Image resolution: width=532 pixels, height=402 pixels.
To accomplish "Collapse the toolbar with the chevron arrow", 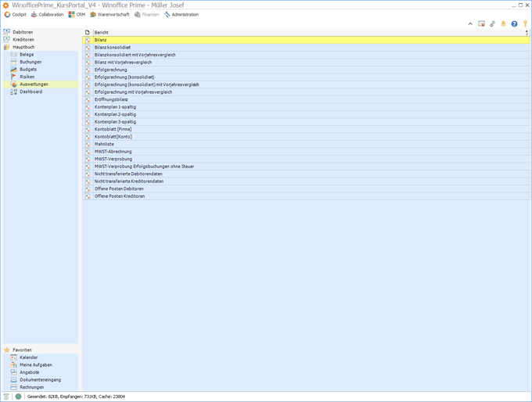I will (x=470, y=24).
